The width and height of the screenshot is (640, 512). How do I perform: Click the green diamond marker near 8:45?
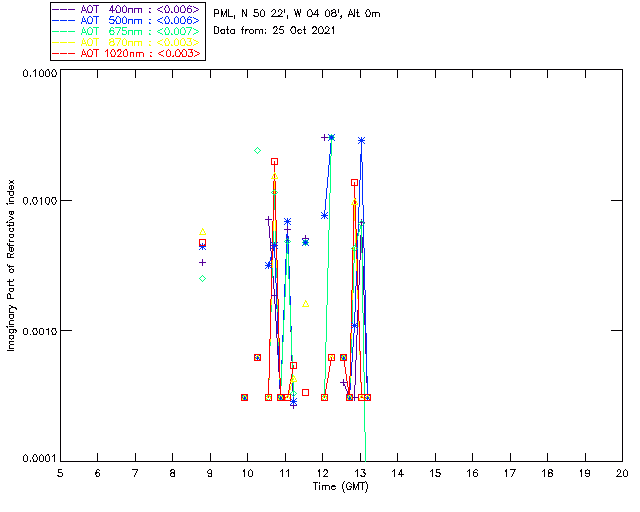(x=202, y=278)
